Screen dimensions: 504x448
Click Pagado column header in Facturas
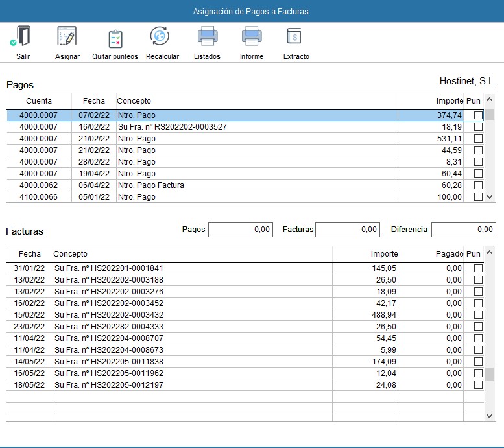[x=449, y=254]
